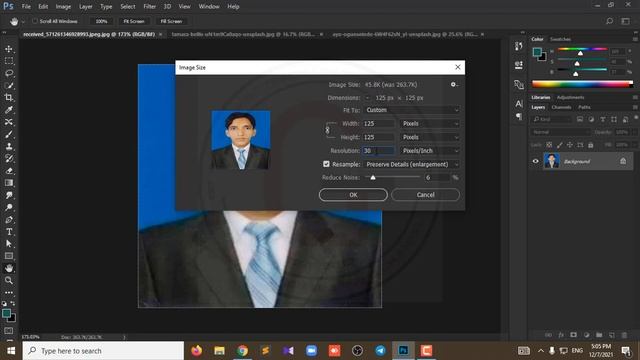Screen dimensions: 640x360
Task: Open the workspace switcher icon
Action: tap(625, 21)
